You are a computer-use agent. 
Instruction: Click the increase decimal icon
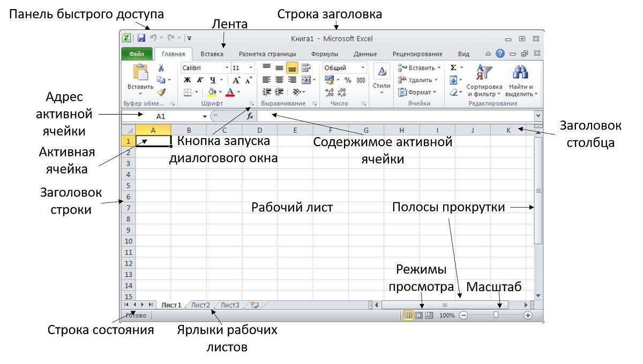tap(330, 92)
